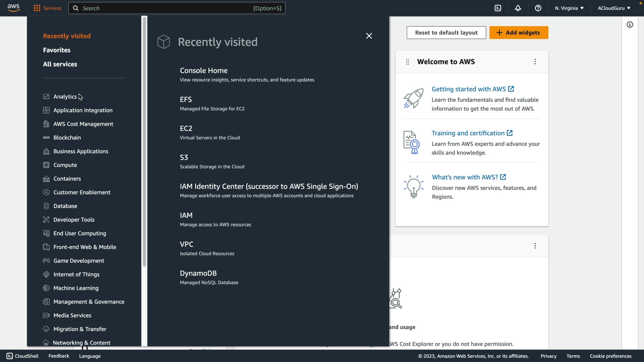Screen dimensions: 644x362
Task: Open Welcome to AWS widget options menu
Action: click(535, 62)
